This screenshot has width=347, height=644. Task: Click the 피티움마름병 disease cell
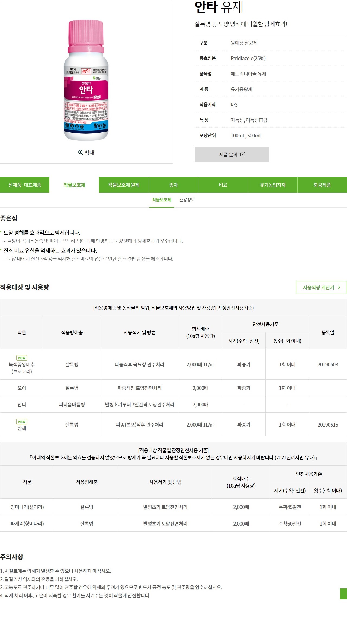[72, 405]
